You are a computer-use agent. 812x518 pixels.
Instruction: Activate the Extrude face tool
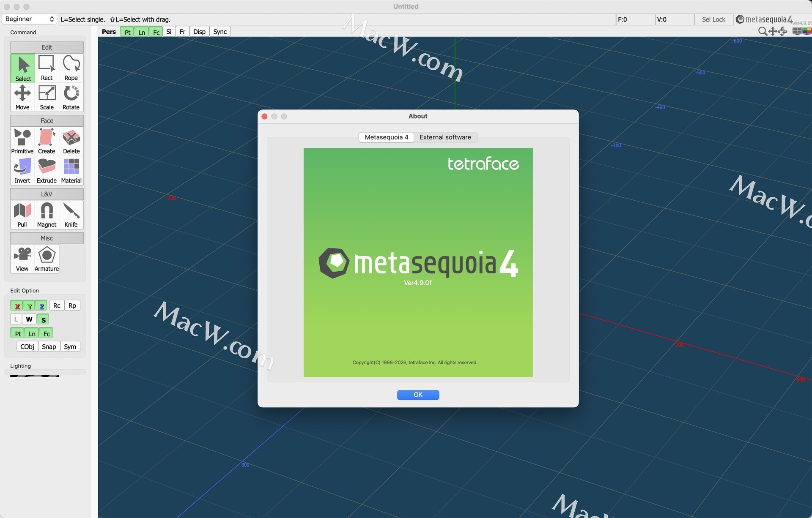click(47, 171)
